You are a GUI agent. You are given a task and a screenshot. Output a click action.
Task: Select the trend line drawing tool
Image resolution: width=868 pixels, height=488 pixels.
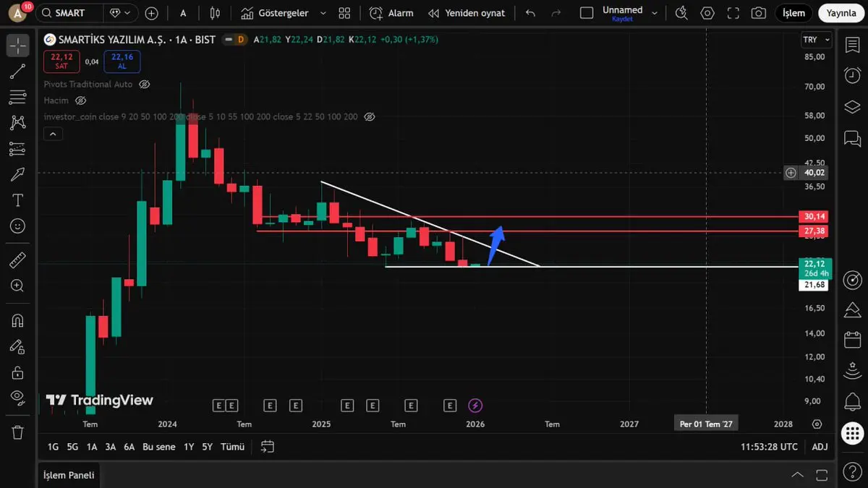(x=18, y=71)
